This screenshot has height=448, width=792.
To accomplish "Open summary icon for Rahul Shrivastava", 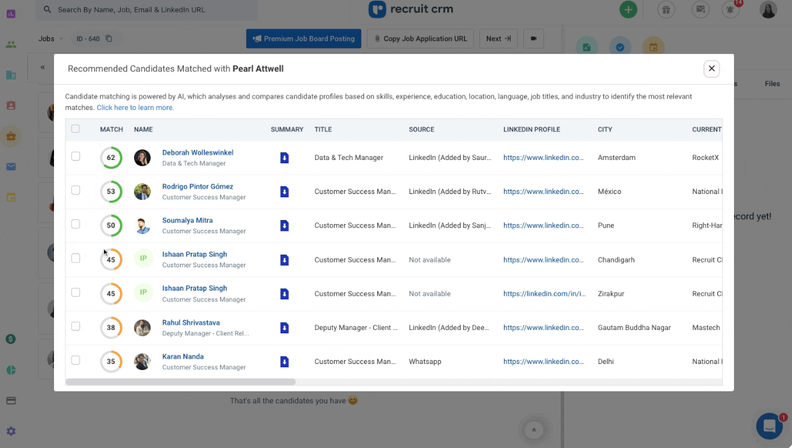I will pos(284,327).
